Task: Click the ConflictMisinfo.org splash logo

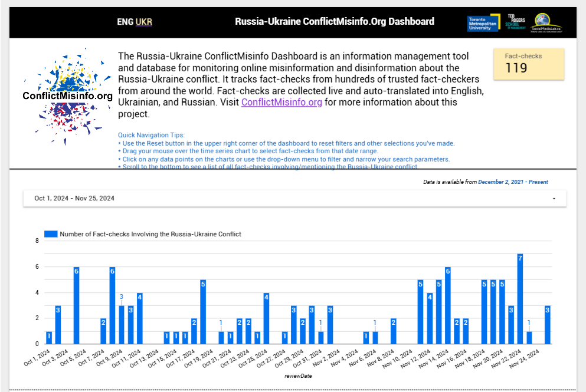Action: [x=67, y=95]
